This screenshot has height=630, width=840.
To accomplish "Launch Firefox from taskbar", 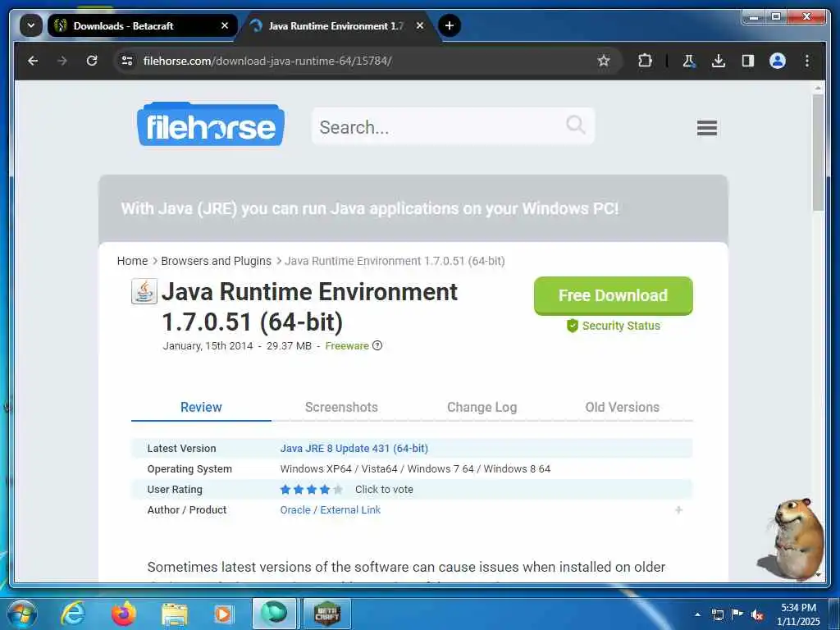I will pyautogui.click(x=124, y=614).
